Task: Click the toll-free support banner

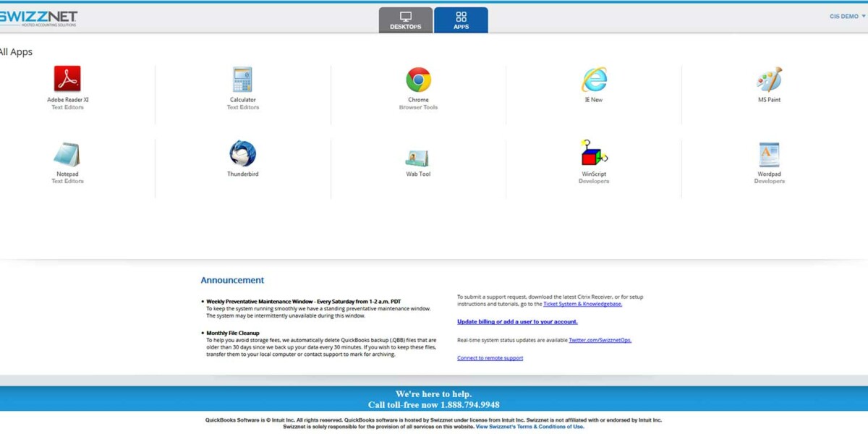Action: coord(434,399)
